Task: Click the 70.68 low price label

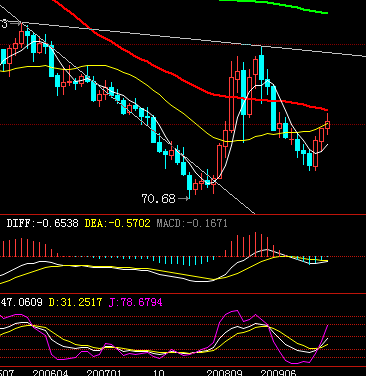Action: point(158,199)
